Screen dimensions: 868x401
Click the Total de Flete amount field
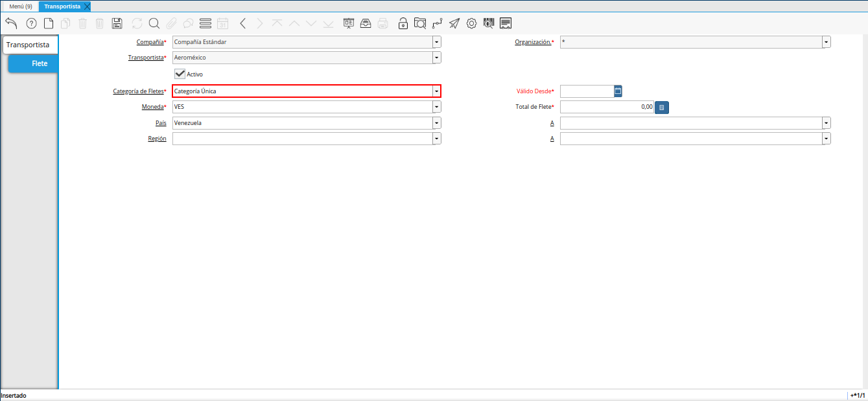pyautogui.click(x=607, y=107)
